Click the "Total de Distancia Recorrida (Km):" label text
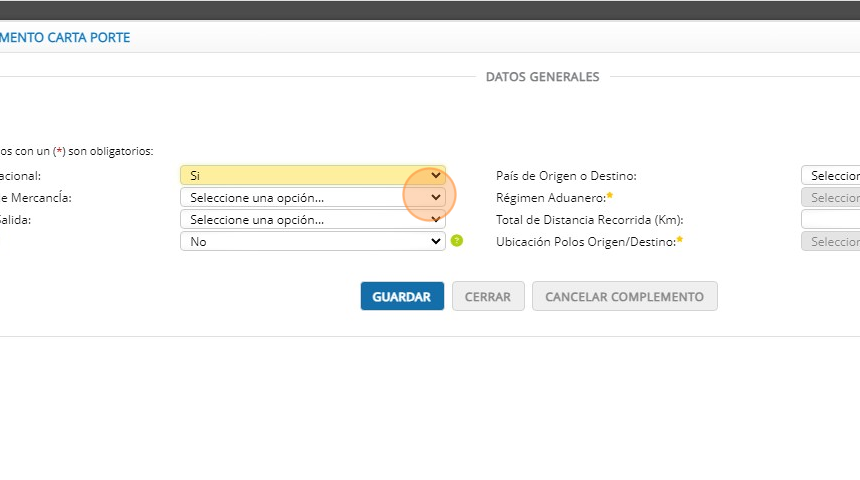Screen dimensions: 860x480 [589, 220]
